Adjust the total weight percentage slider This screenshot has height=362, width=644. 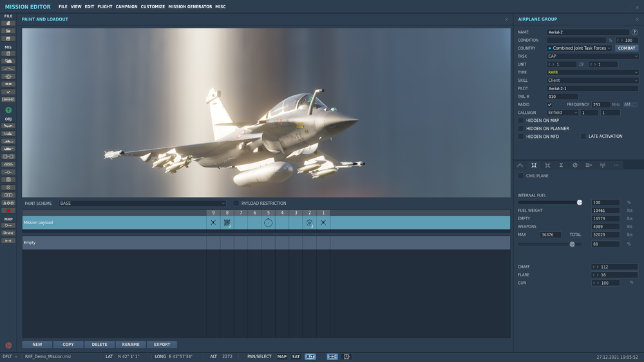pyautogui.click(x=572, y=244)
